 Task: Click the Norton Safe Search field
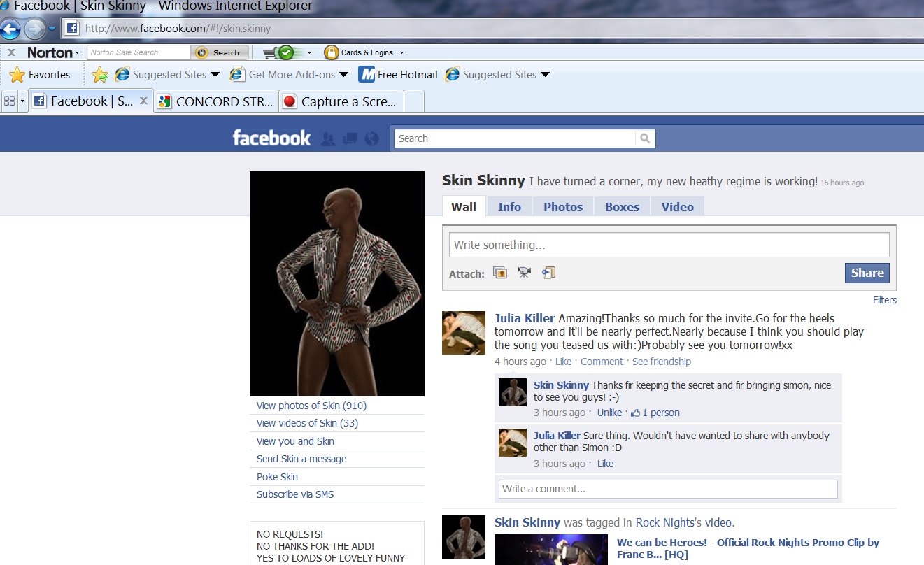pyautogui.click(x=139, y=52)
